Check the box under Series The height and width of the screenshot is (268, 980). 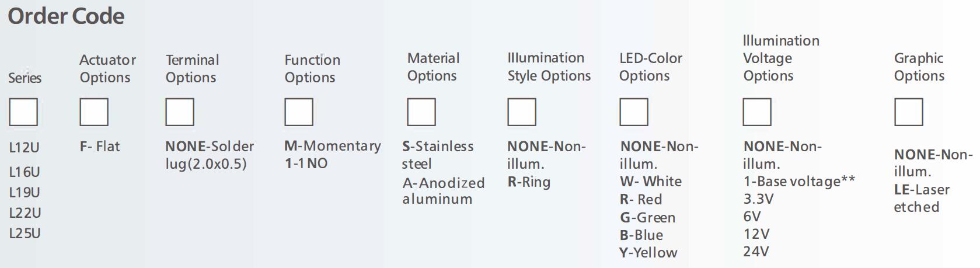pyautogui.click(x=23, y=112)
